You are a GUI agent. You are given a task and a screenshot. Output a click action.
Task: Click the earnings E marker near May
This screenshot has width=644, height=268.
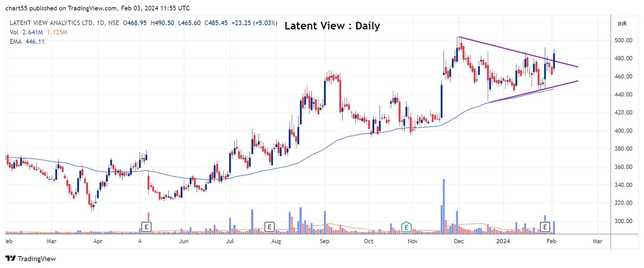pyautogui.click(x=146, y=227)
